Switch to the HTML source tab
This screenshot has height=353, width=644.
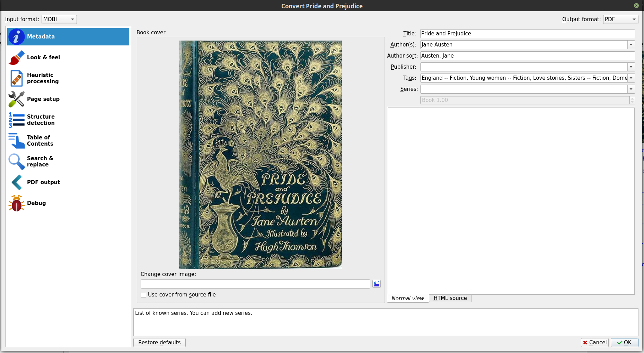point(450,298)
